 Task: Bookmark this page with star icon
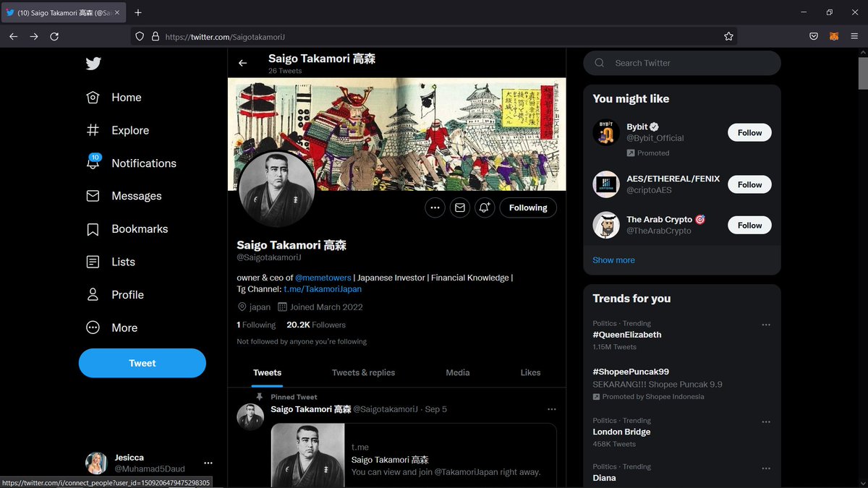coord(728,36)
